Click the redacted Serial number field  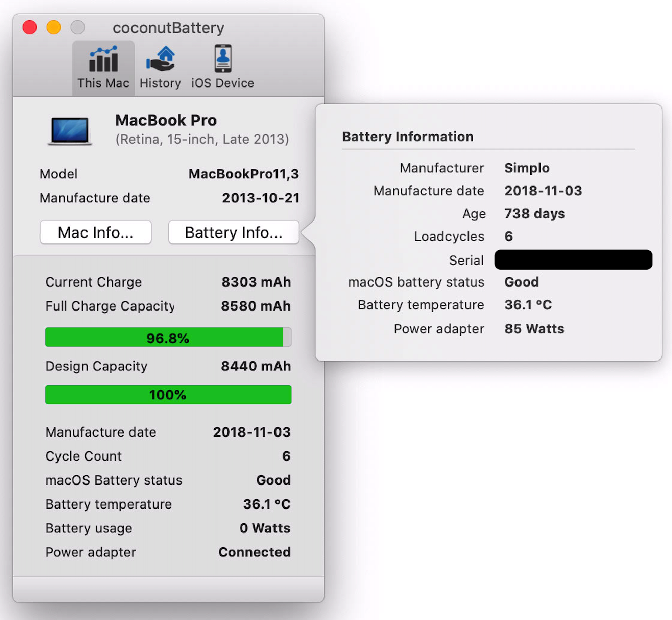[573, 260]
